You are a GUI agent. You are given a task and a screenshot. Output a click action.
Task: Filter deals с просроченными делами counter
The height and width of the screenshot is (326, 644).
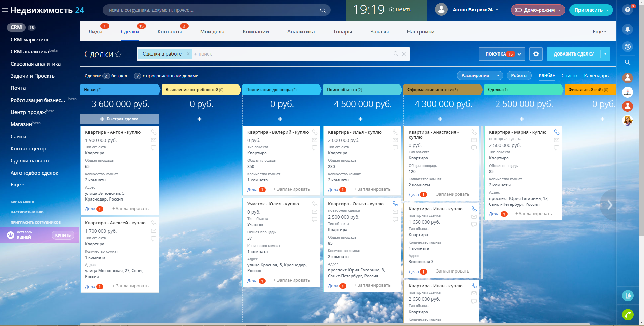pos(166,76)
